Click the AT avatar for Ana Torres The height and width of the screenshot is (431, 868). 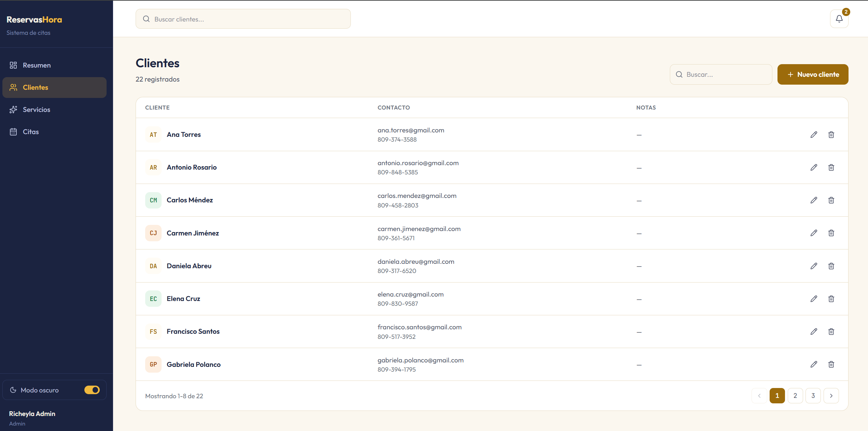click(x=153, y=134)
